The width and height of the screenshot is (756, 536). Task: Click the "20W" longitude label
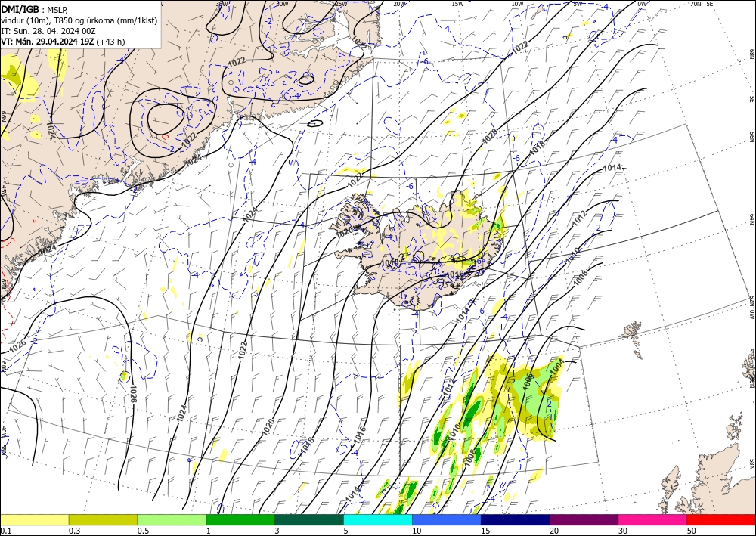[400, 4]
